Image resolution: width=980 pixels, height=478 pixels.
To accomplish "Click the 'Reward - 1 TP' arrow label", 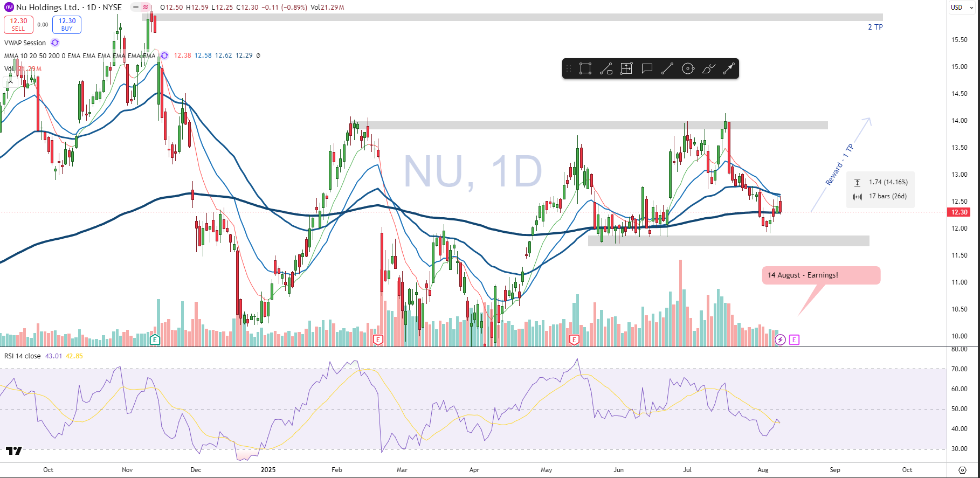I will click(840, 165).
